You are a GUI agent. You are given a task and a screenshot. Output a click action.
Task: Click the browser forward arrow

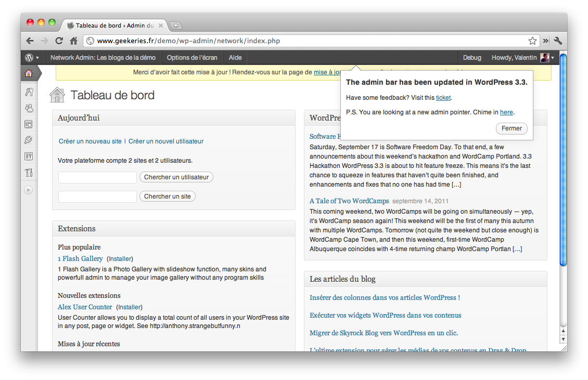44,41
